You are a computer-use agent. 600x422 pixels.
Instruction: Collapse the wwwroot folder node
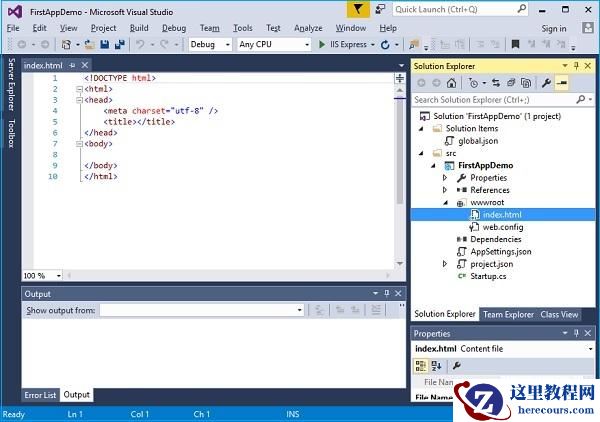click(445, 202)
